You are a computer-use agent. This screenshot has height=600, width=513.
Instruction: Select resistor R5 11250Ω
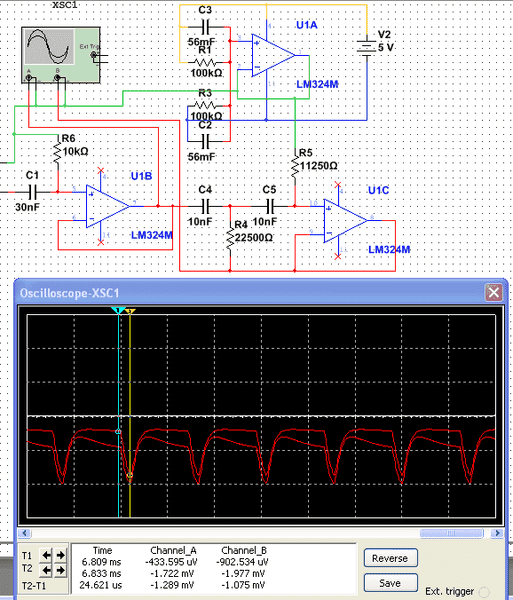point(295,167)
